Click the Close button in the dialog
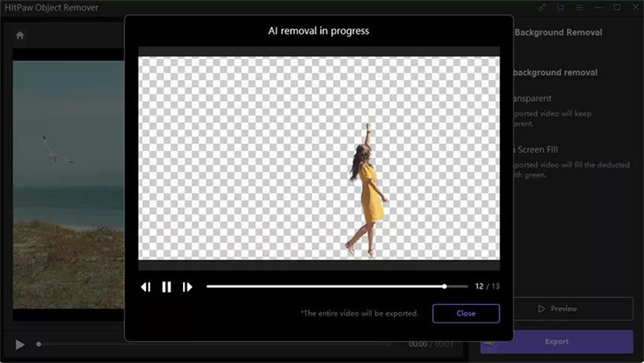Viewport: 644px width, 363px height. coord(466,313)
